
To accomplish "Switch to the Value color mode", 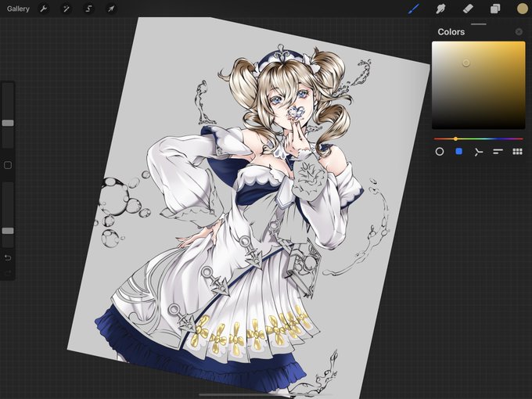I will 498,152.
